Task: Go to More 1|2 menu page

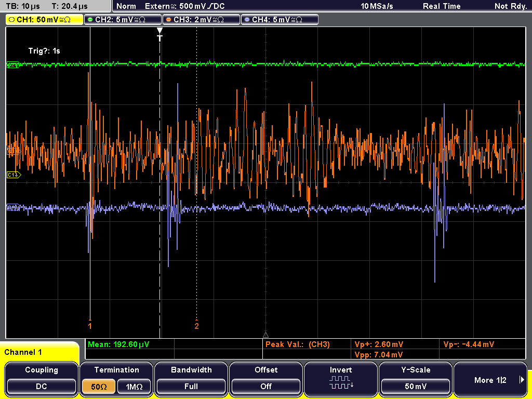Action: coord(490,379)
